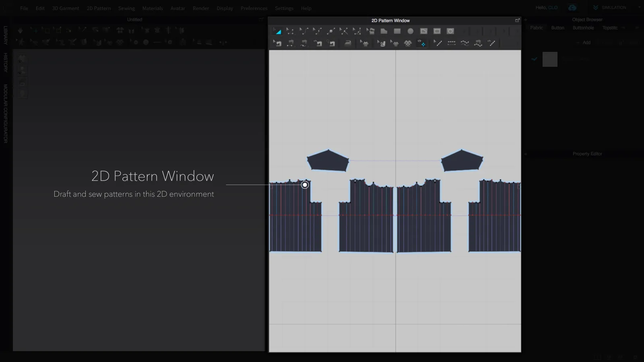The height and width of the screenshot is (362, 644).
Task: Select the Rectangle pattern creation tool
Action: (x=397, y=31)
